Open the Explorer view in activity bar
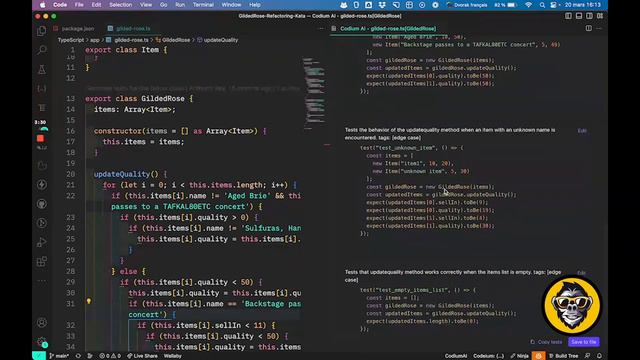 [x=42, y=31]
